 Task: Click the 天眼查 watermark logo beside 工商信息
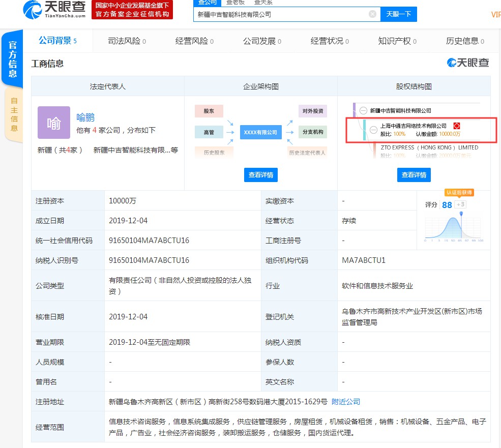click(468, 63)
